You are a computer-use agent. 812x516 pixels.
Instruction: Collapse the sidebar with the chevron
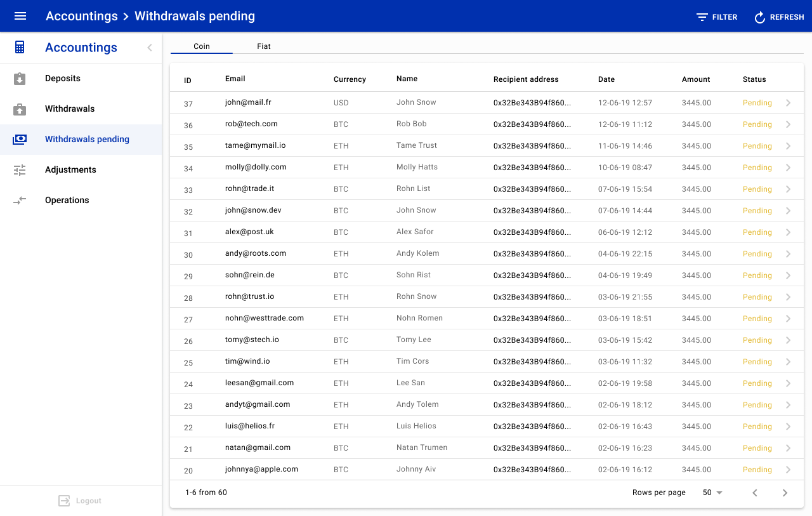[x=150, y=48]
